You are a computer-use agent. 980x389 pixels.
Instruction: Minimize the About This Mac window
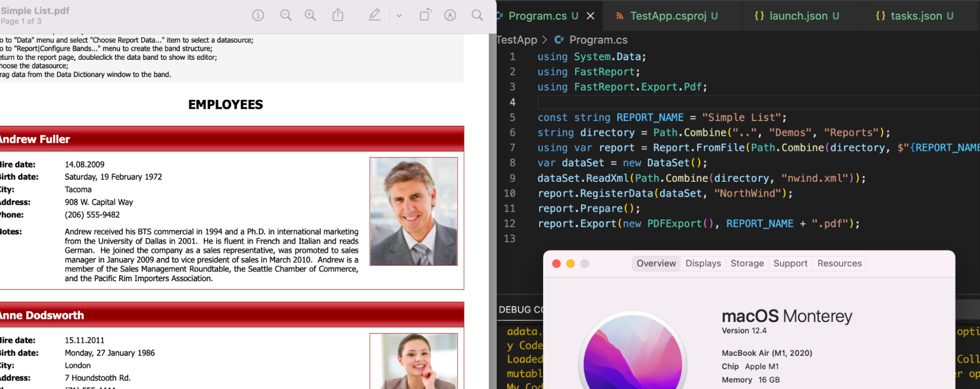click(x=571, y=264)
